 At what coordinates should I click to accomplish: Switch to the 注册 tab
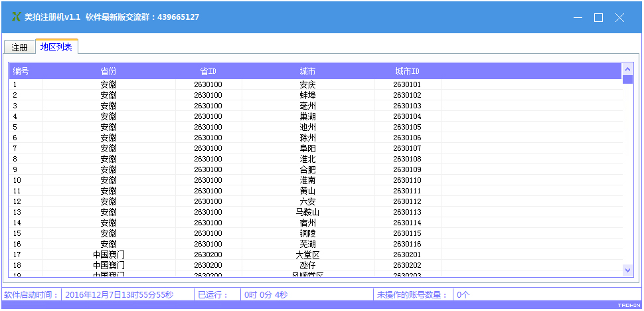(x=19, y=47)
